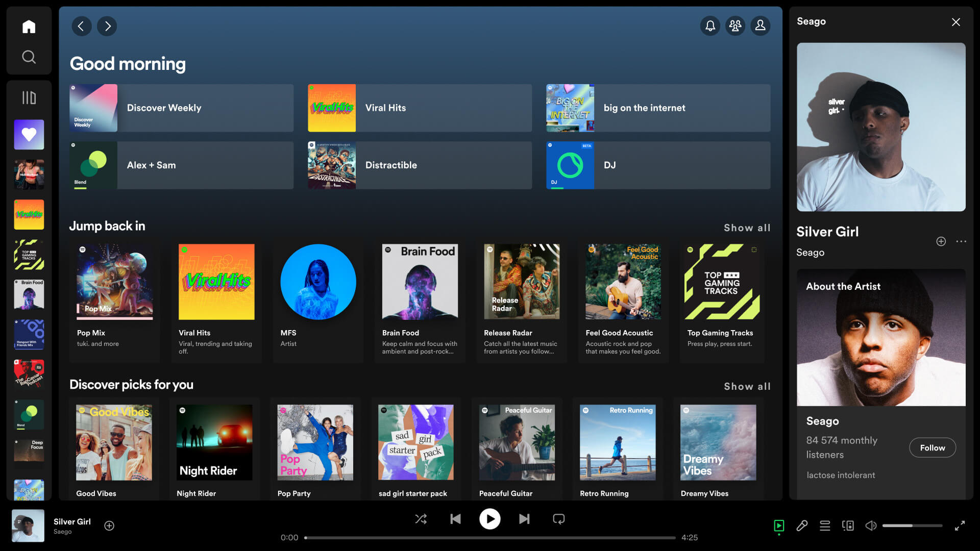Open Retro Running playlist card

(618, 449)
